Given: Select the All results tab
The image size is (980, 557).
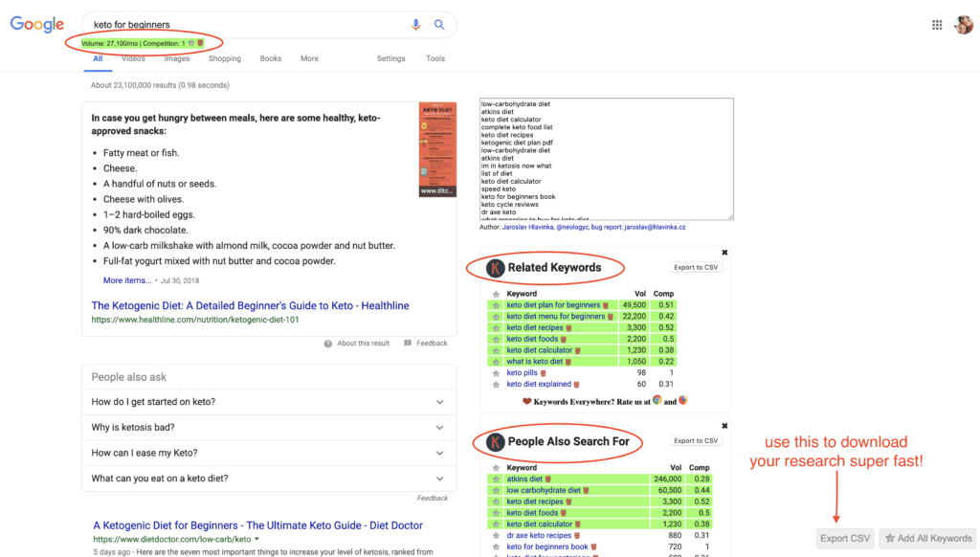Looking at the screenshot, I should point(99,58).
